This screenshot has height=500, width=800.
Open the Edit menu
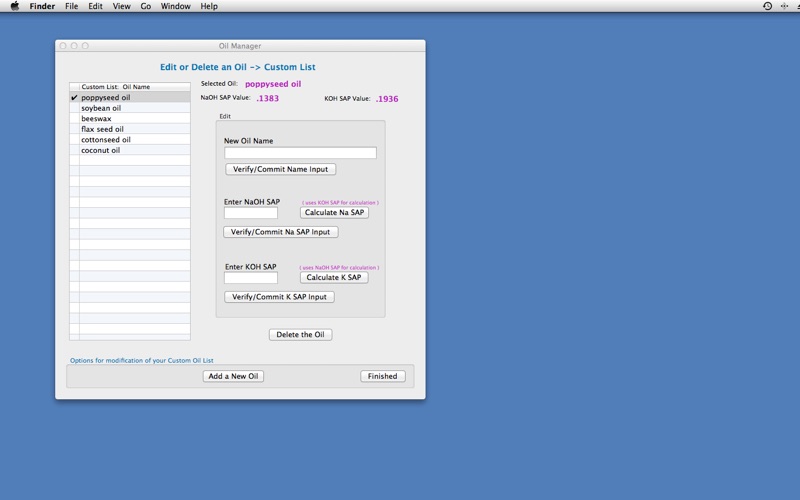(x=95, y=6)
